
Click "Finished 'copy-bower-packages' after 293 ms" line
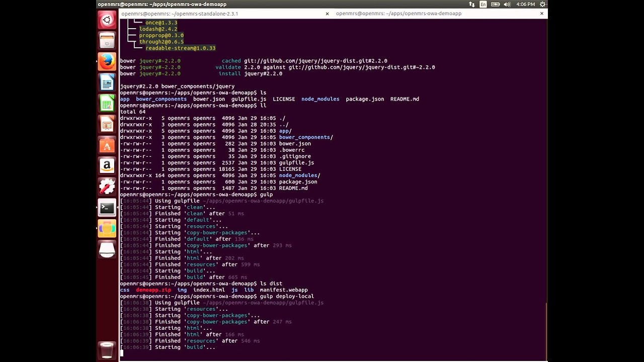click(206, 245)
